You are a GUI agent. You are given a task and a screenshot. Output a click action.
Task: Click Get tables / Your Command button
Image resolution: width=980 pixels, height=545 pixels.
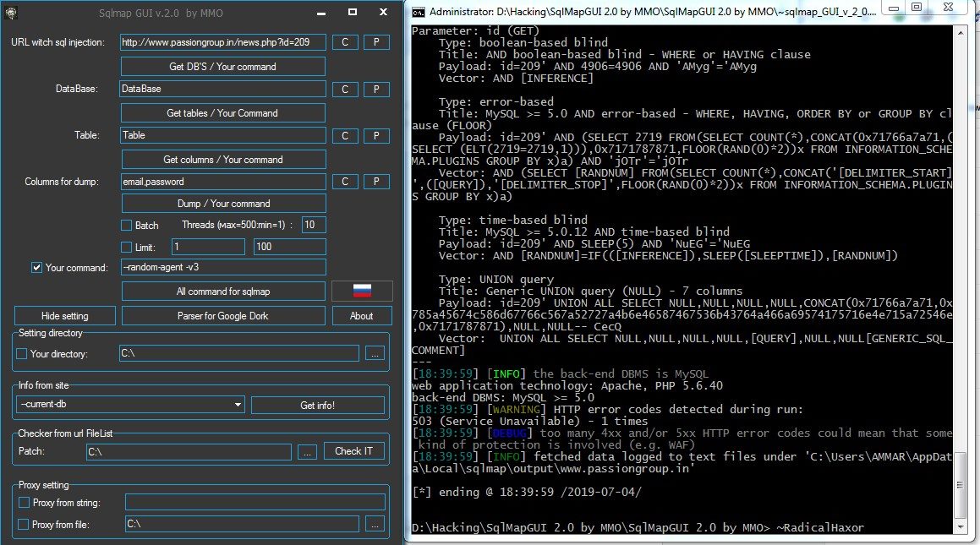[222, 113]
